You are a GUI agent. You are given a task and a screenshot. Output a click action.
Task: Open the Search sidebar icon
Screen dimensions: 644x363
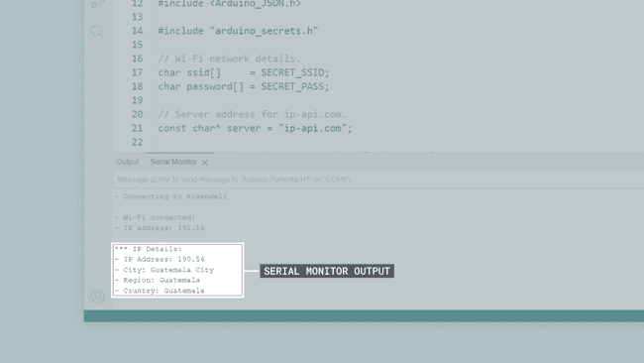pos(97,32)
